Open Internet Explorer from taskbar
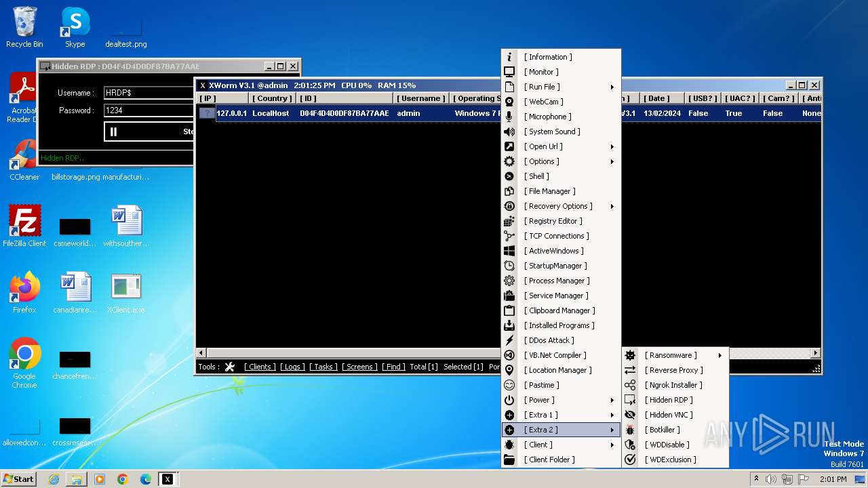Image resolution: width=868 pixels, height=488 pixels. [x=54, y=479]
